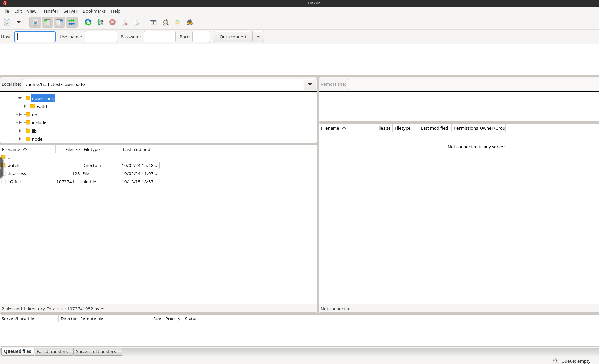Toggle transfer queue display

click(72, 22)
